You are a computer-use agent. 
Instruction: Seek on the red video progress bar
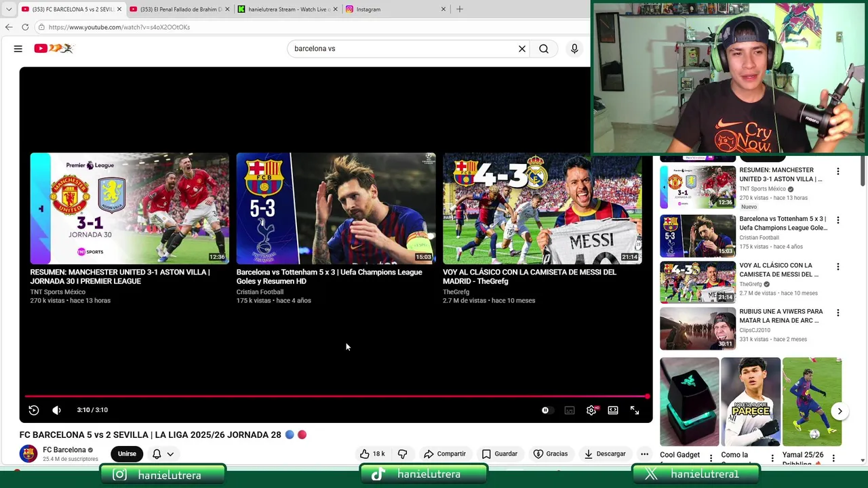coord(336,396)
